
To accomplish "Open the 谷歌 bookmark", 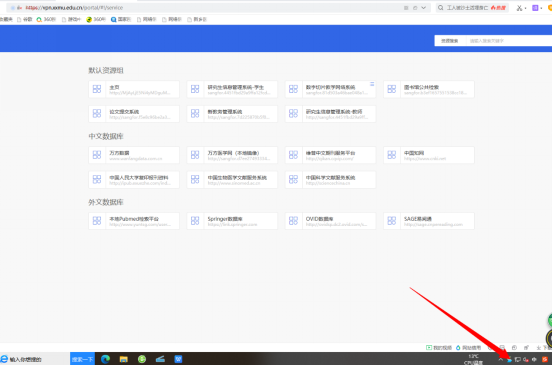I will [x=25, y=19].
